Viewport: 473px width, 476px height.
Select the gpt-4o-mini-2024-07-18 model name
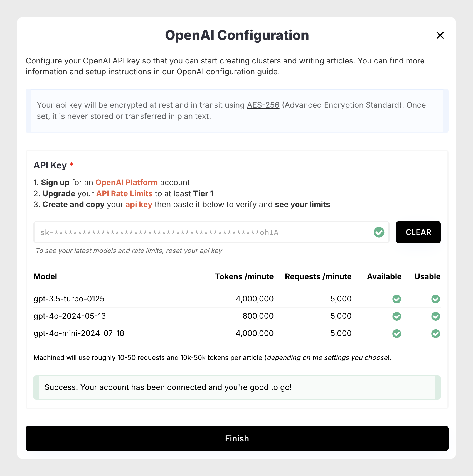coord(79,333)
